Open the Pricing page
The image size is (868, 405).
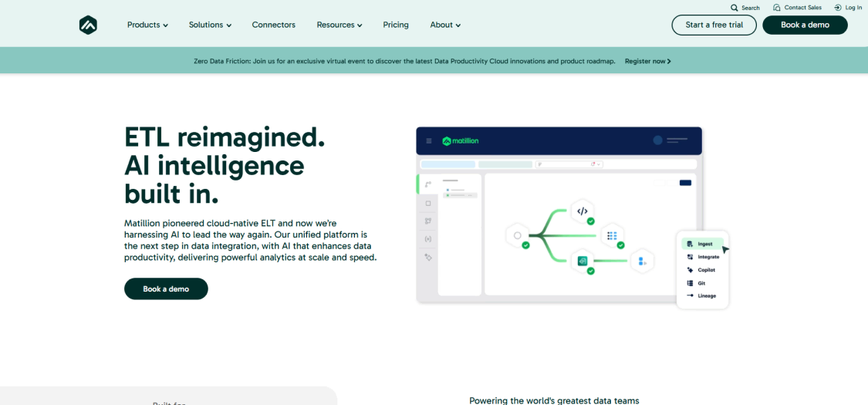[x=396, y=25]
